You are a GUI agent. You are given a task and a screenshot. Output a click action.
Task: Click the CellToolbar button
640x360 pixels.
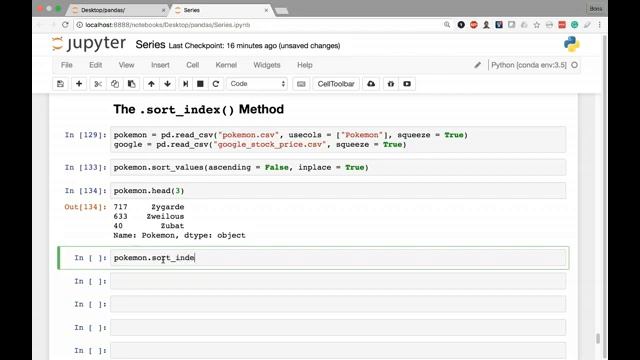coord(336,84)
